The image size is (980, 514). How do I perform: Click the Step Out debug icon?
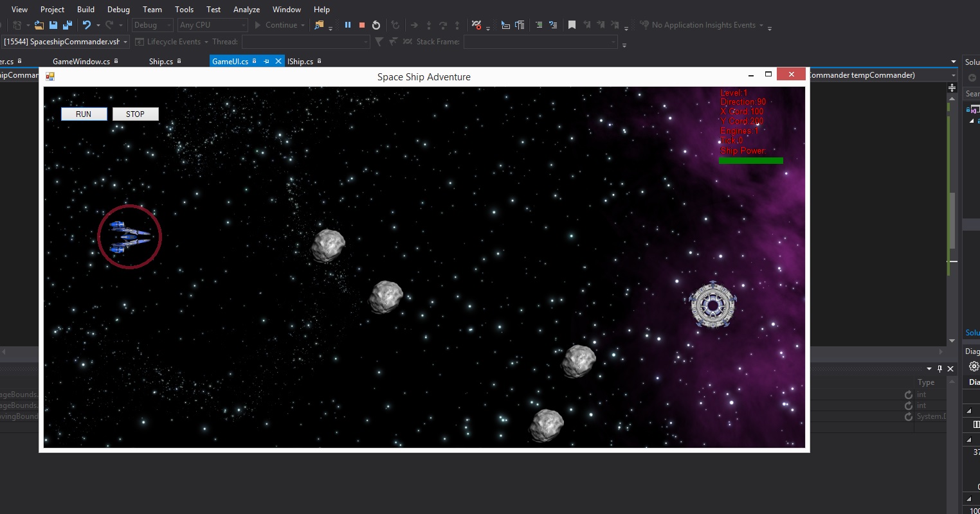tap(457, 24)
